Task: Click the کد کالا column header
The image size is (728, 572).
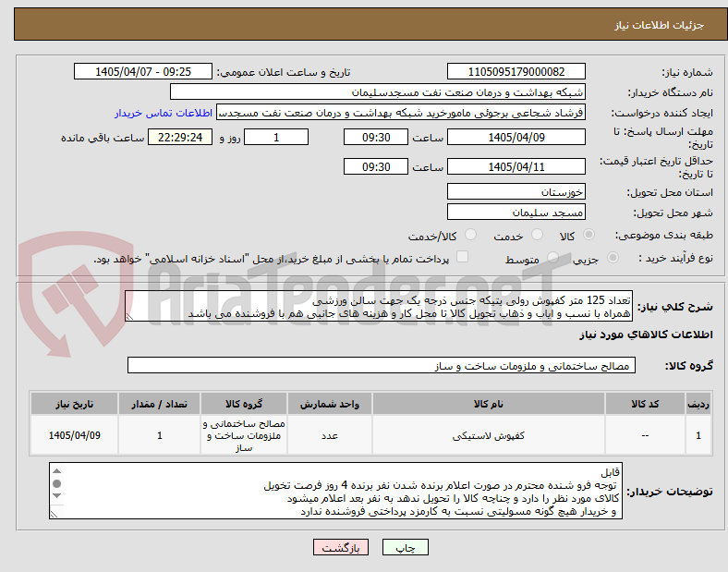Action: point(645,404)
